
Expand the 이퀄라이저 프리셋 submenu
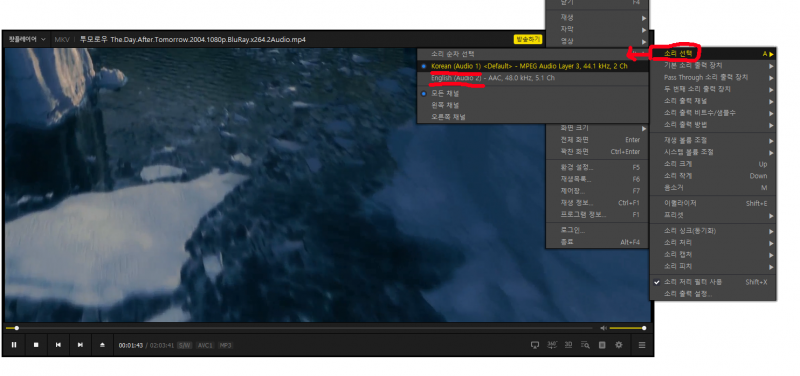coord(713,215)
